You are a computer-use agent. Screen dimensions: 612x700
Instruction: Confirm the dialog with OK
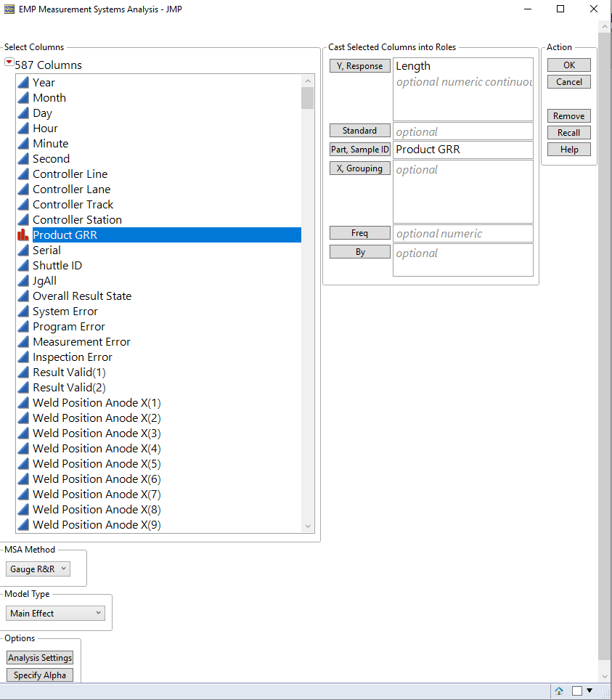(569, 65)
